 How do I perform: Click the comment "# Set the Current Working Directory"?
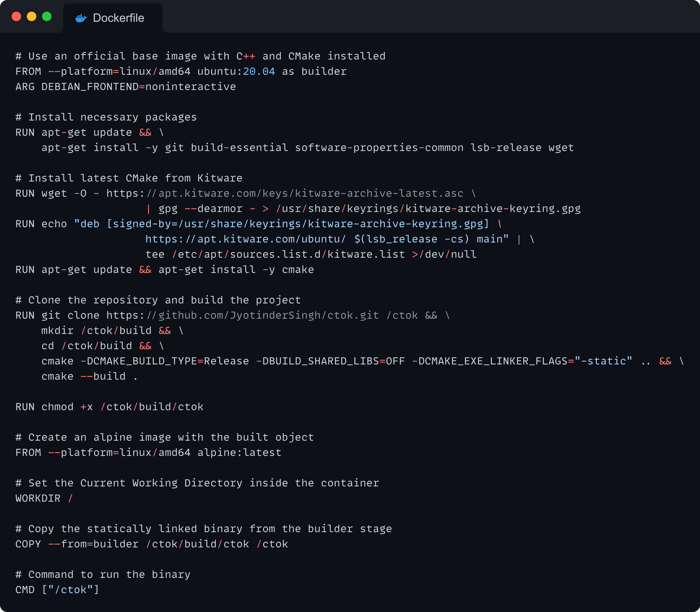129,483
